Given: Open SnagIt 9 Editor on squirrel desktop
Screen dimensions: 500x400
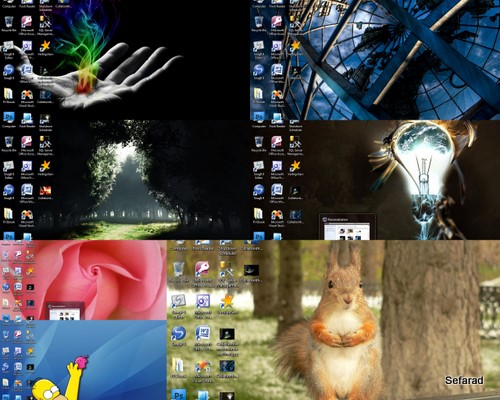Looking at the screenshot, I should 178,301.
